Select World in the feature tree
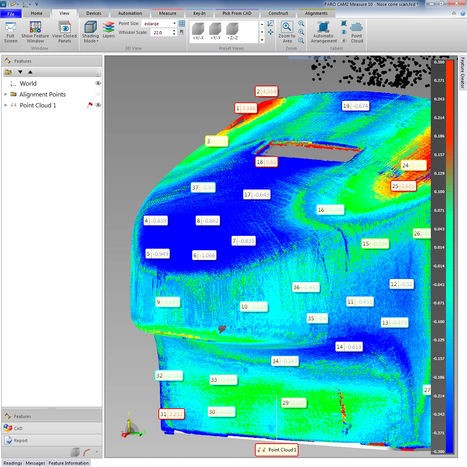 click(x=28, y=83)
